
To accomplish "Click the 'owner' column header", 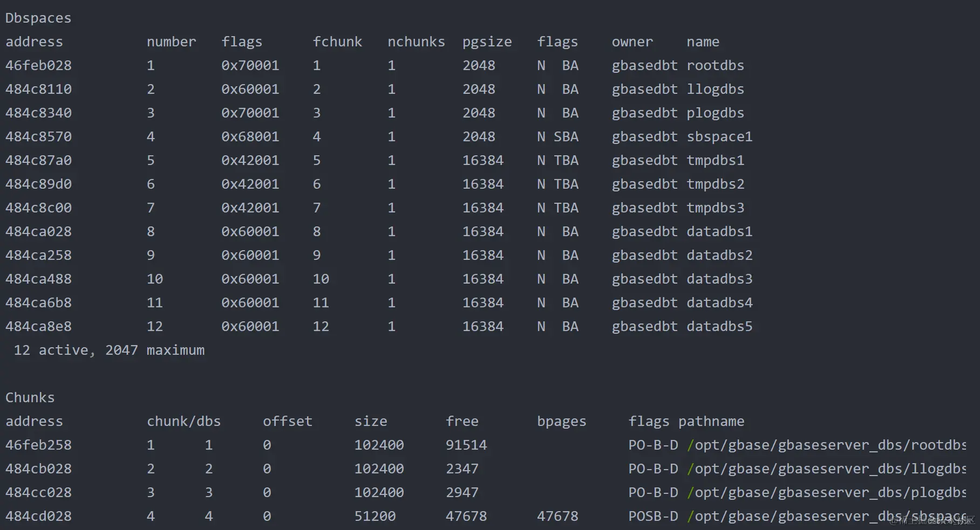I will click(x=632, y=42).
